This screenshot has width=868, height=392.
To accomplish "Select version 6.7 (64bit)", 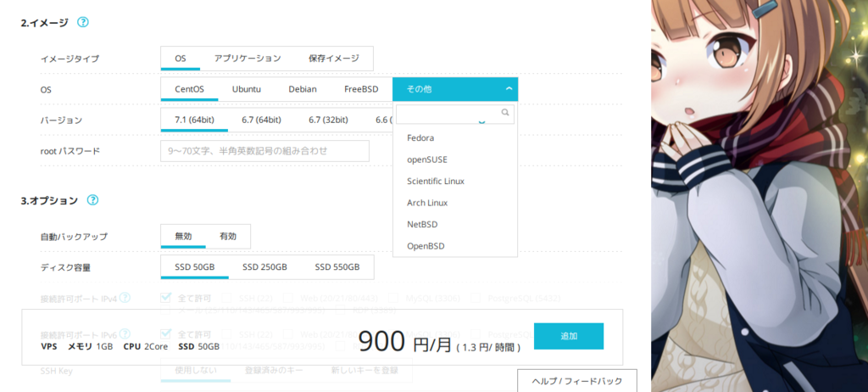I will [261, 120].
